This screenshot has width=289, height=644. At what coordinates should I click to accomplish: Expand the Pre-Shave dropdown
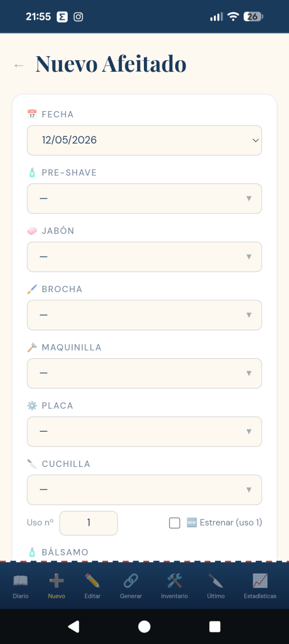coord(144,199)
